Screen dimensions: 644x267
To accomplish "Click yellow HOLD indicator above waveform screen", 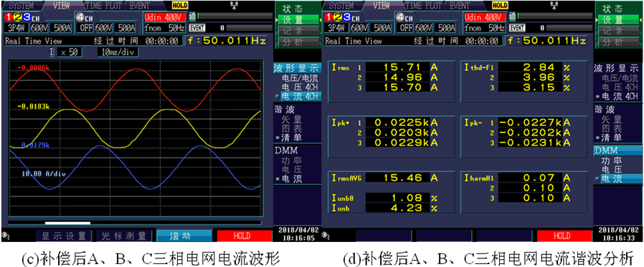I will pos(179,6).
